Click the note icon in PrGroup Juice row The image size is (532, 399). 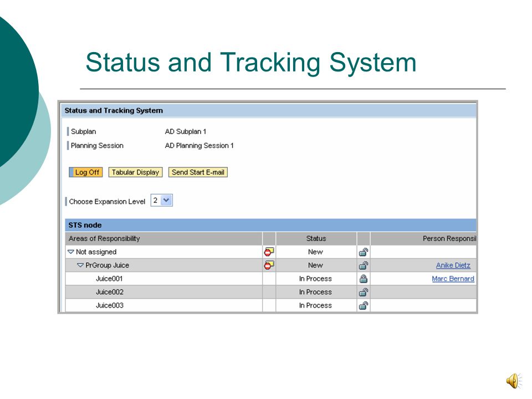coord(269,265)
